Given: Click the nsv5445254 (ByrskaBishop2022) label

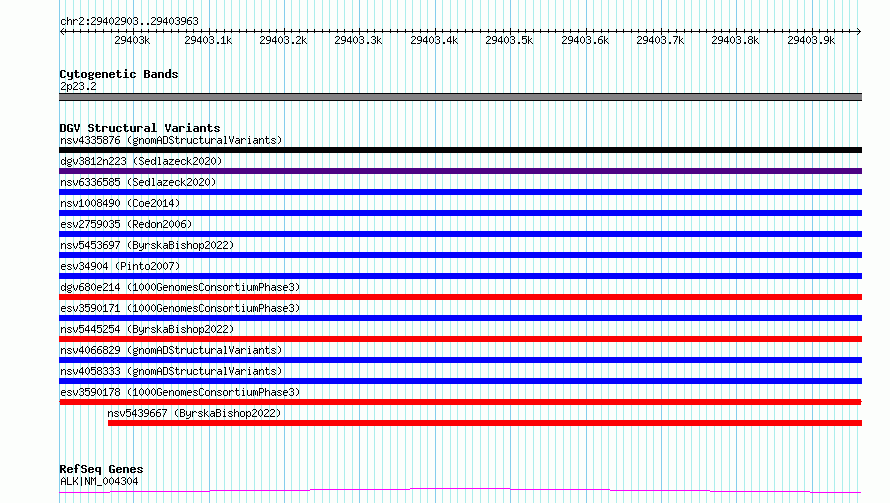Looking at the screenshot, I should pyautogui.click(x=147, y=329).
